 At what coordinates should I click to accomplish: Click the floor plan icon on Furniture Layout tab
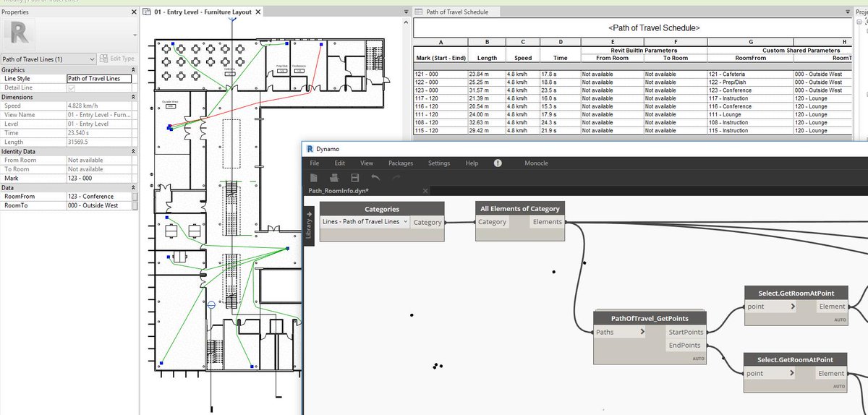coord(147,12)
